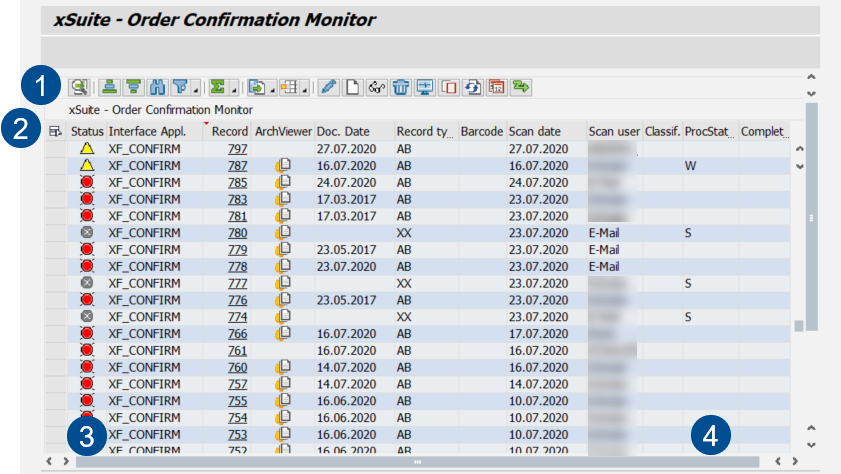Image resolution: width=841 pixels, height=474 pixels.
Task: Click the rightmost arrow of the bottom scrollbar
Action: click(x=795, y=461)
